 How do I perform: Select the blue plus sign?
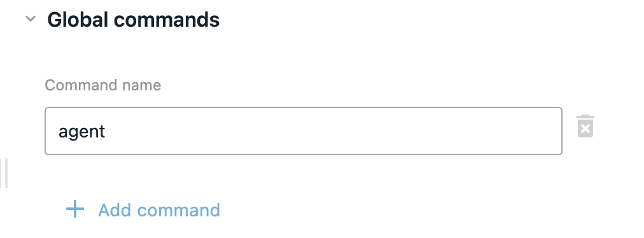(x=75, y=209)
